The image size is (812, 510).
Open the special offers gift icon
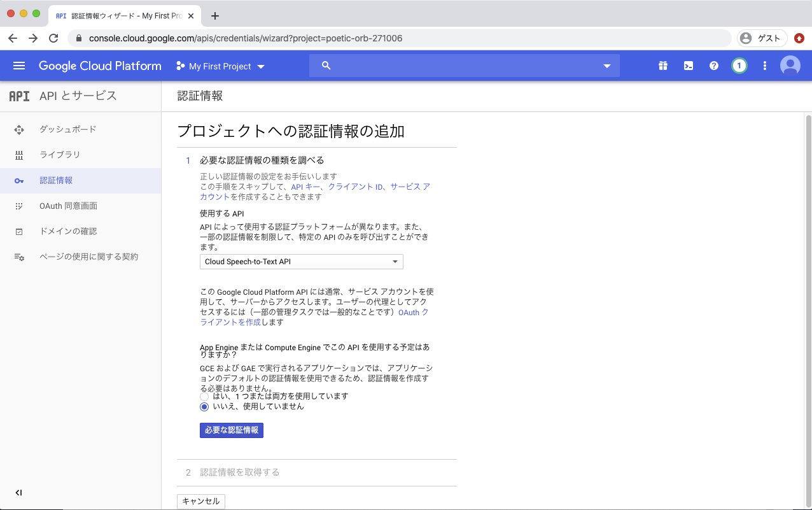point(662,65)
